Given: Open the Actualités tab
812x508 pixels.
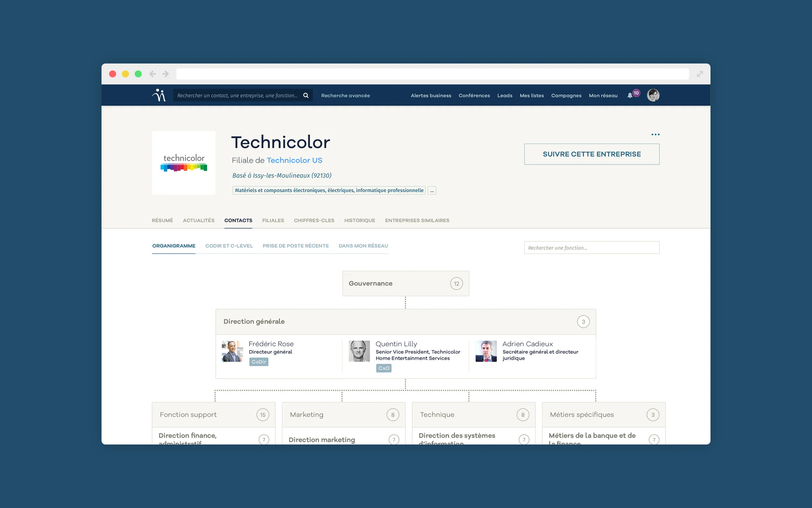Looking at the screenshot, I should point(199,220).
